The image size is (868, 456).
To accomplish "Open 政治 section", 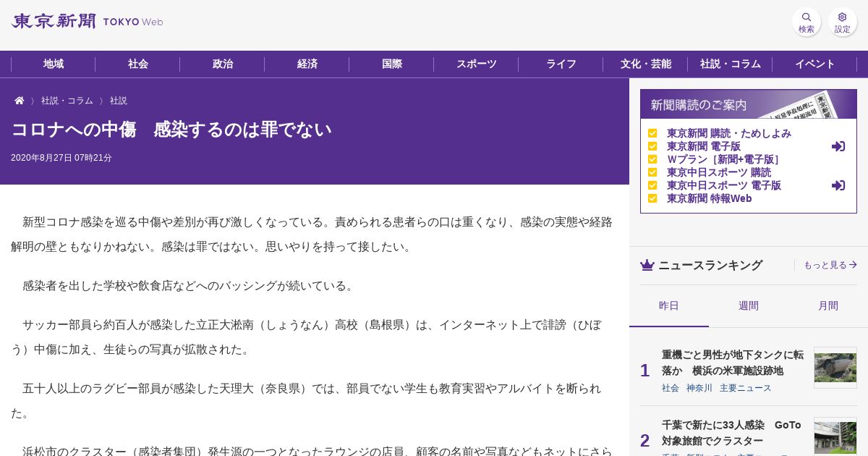I will [223, 64].
